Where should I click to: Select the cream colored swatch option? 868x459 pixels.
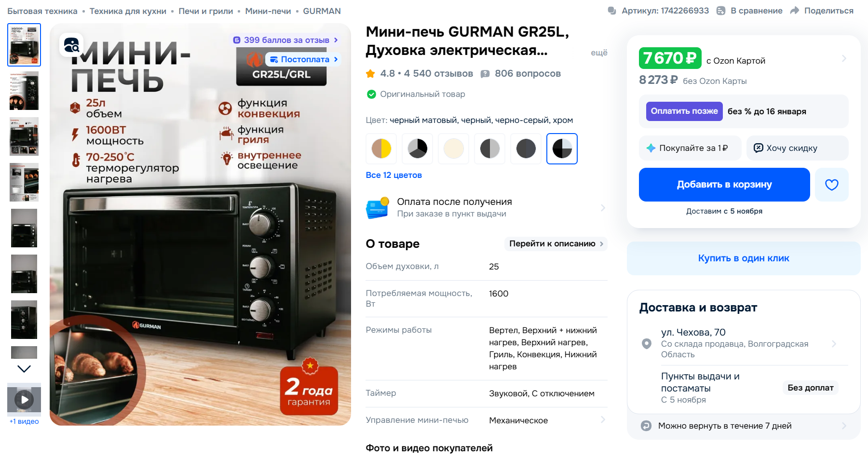tap(453, 148)
